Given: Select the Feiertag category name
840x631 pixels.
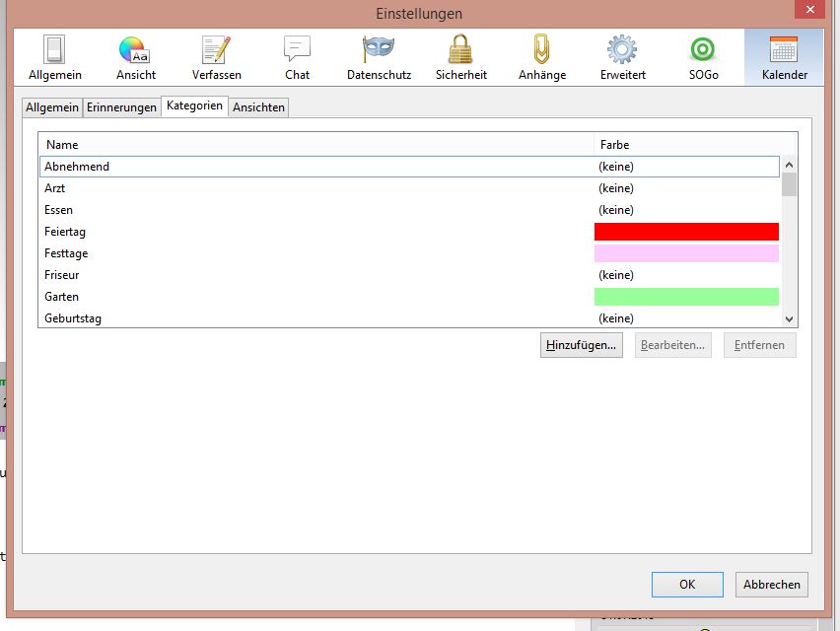Looking at the screenshot, I should pos(65,232).
